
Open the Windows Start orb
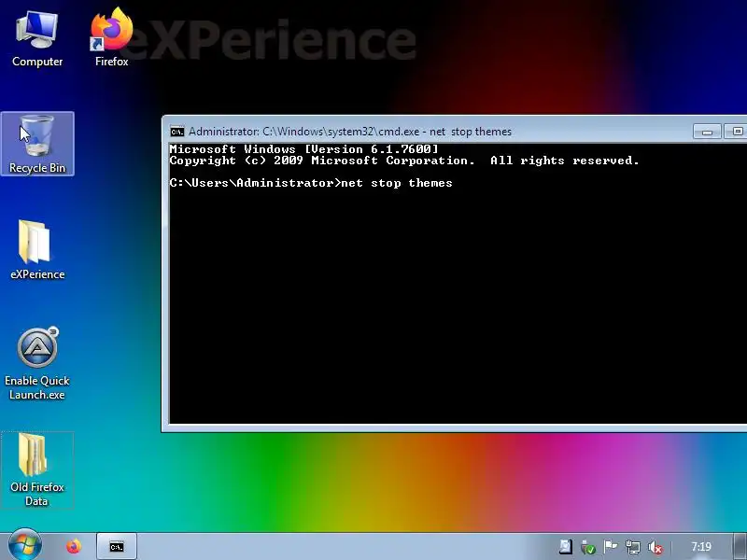click(25, 546)
